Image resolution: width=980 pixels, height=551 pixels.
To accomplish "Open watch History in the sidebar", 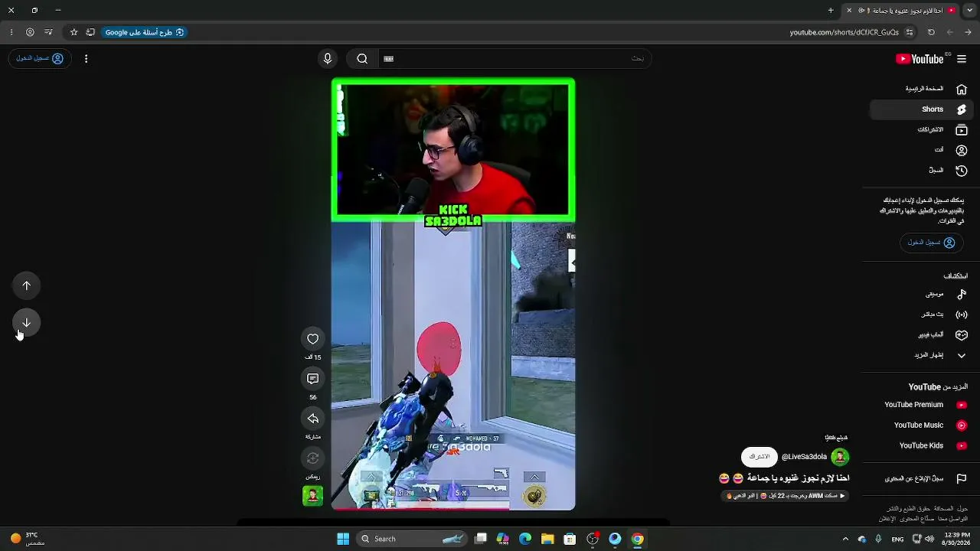I will (921, 171).
